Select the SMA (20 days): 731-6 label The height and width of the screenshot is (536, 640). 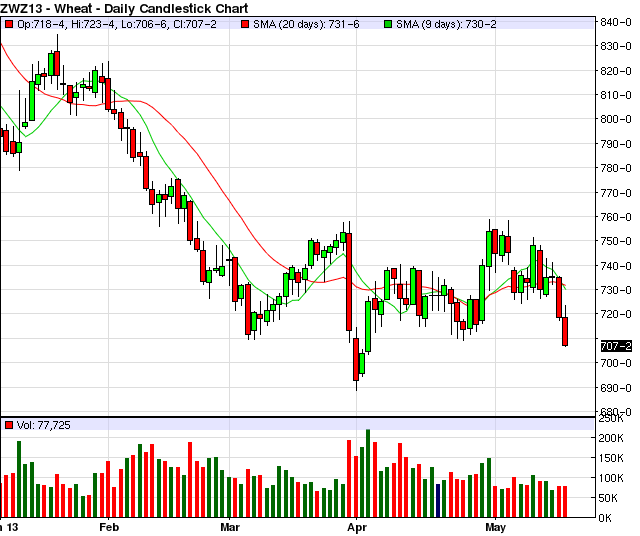click(306, 24)
